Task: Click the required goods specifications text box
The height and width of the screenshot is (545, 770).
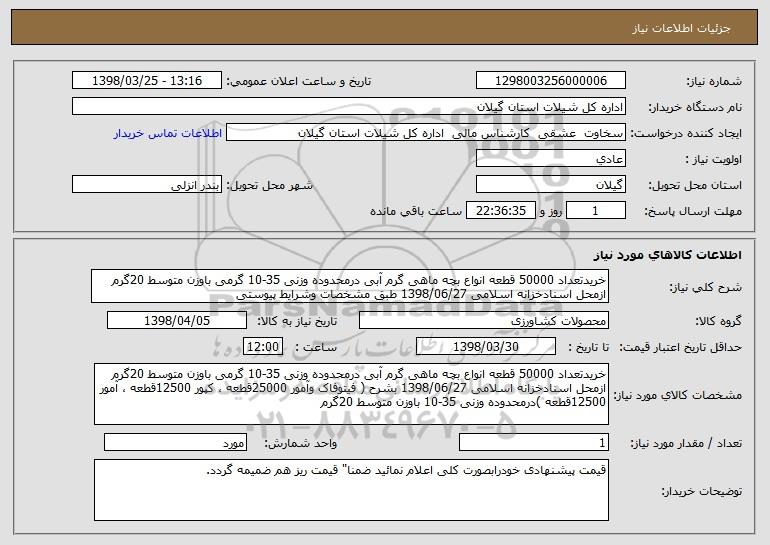Action: [x=351, y=394]
